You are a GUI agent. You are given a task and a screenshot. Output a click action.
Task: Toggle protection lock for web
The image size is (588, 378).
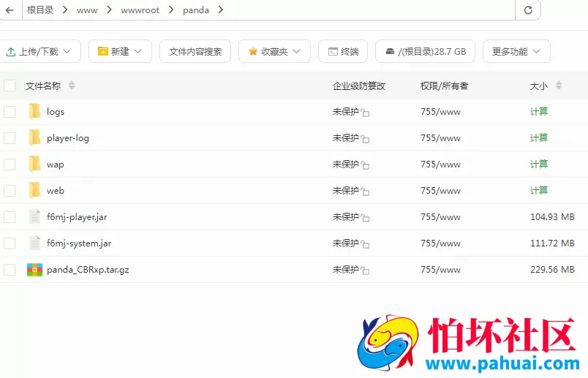365,192
